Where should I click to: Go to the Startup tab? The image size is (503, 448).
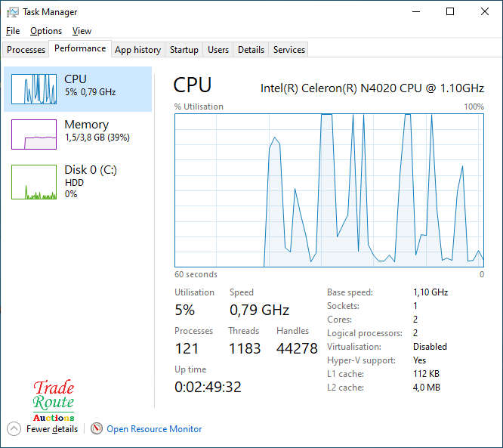pyautogui.click(x=184, y=50)
